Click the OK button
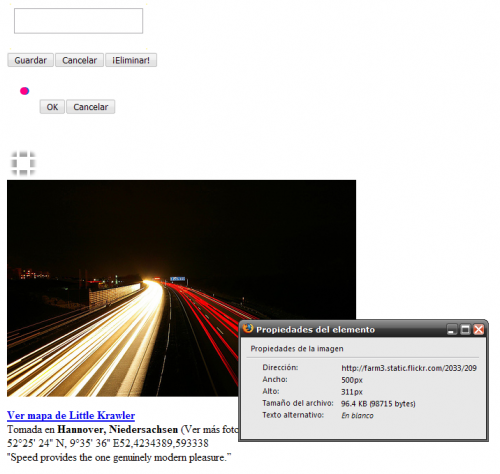The image size is (500, 474). [x=52, y=107]
